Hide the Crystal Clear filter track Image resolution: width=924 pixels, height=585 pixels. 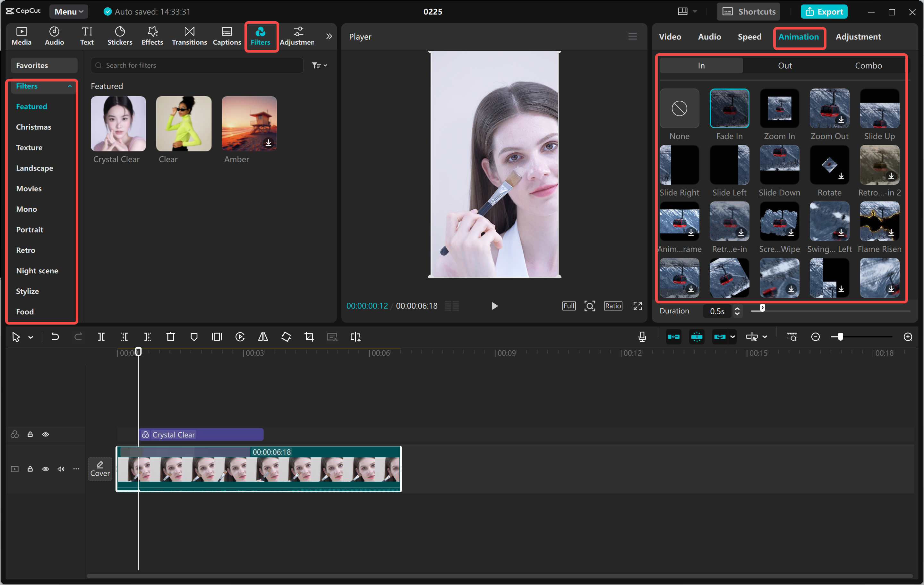tap(46, 434)
